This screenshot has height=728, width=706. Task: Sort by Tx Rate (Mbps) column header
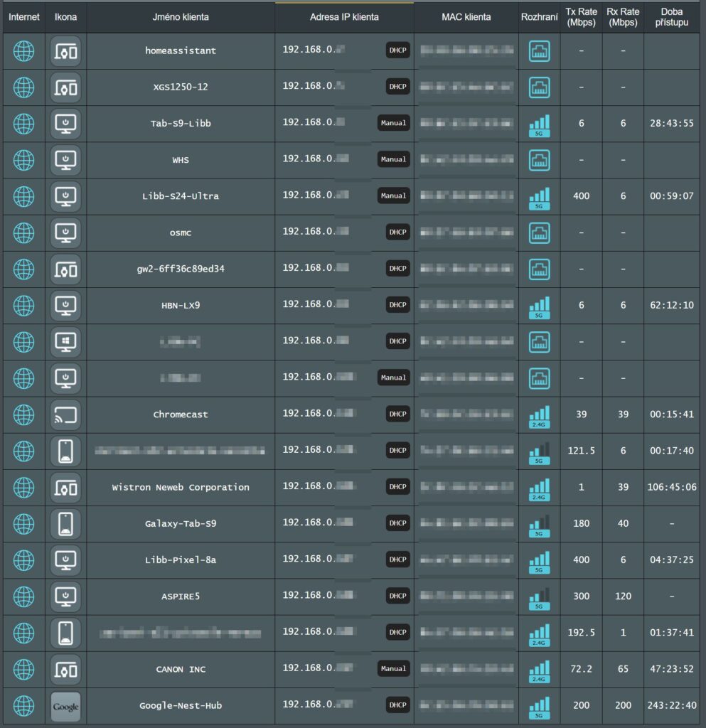coord(581,17)
